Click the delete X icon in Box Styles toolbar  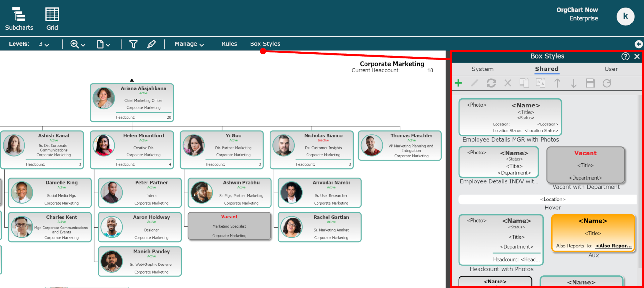pos(508,83)
